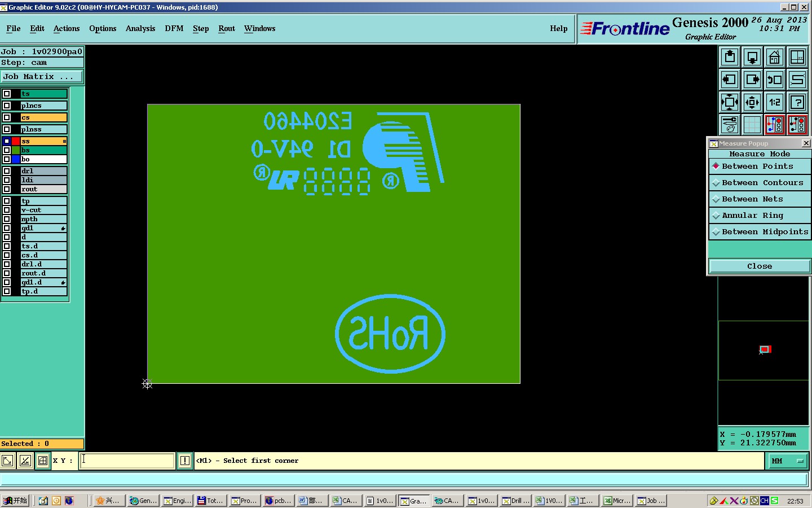812x508 pixels.
Task: Open the Actions menu
Action: pos(67,29)
